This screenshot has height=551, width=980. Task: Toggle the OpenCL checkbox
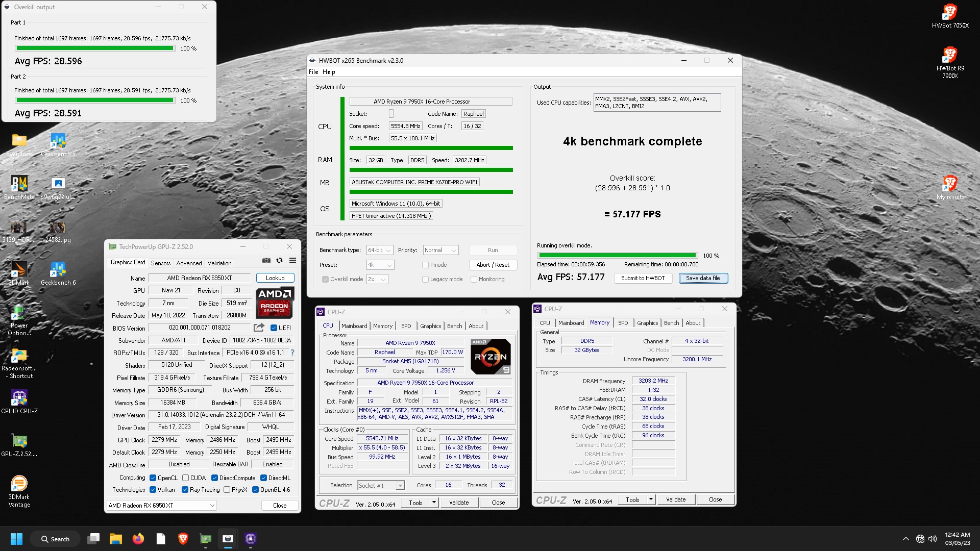click(x=153, y=478)
